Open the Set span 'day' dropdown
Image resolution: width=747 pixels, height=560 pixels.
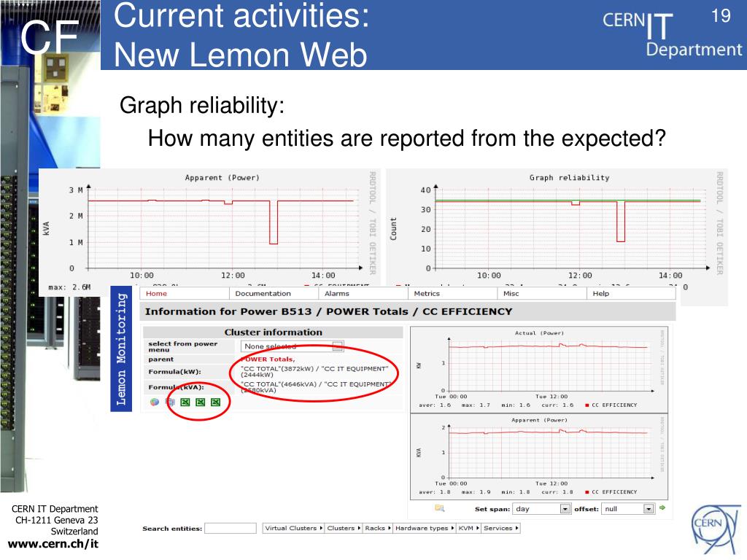click(x=541, y=508)
